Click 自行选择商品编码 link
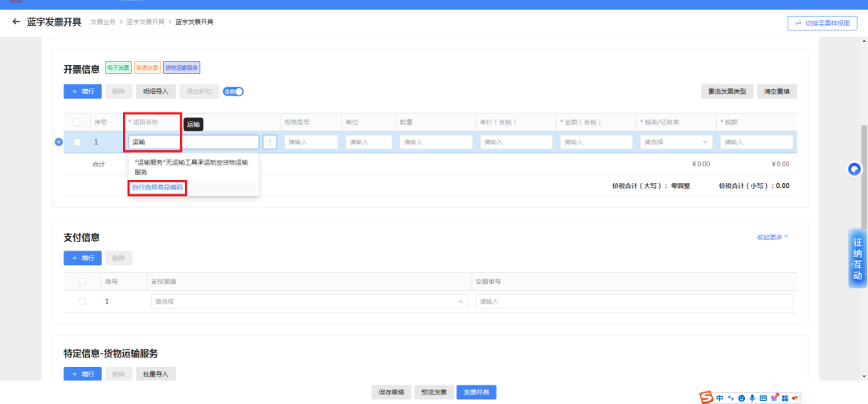The width and height of the screenshot is (868, 404). [158, 187]
